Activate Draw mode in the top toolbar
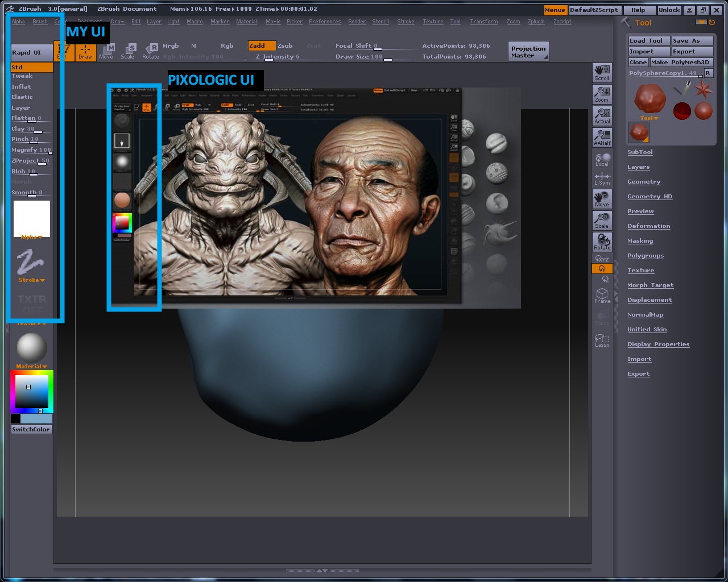728x582 pixels. pos(85,51)
